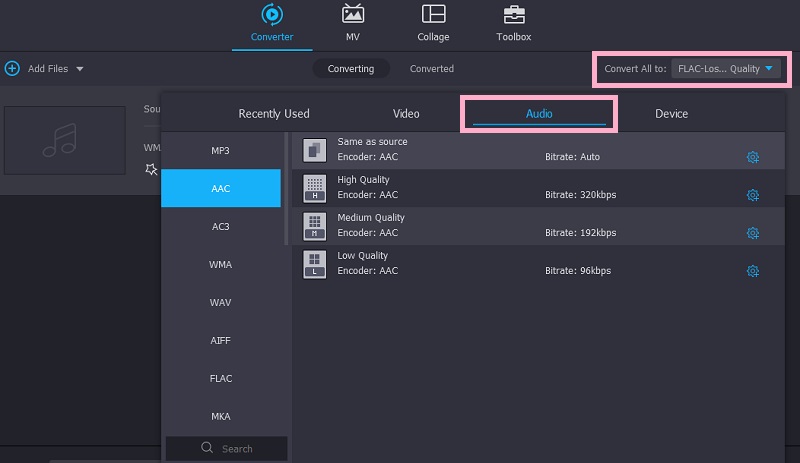This screenshot has width=800, height=463.
Task: Switch to the MV module
Action: (353, 15)
